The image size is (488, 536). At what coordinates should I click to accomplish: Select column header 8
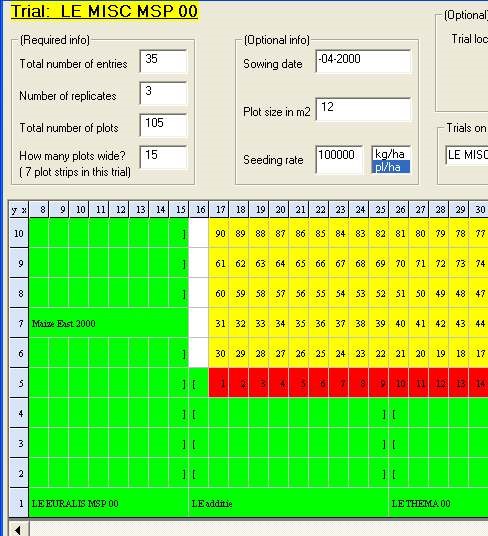click(x=39, y=210)
